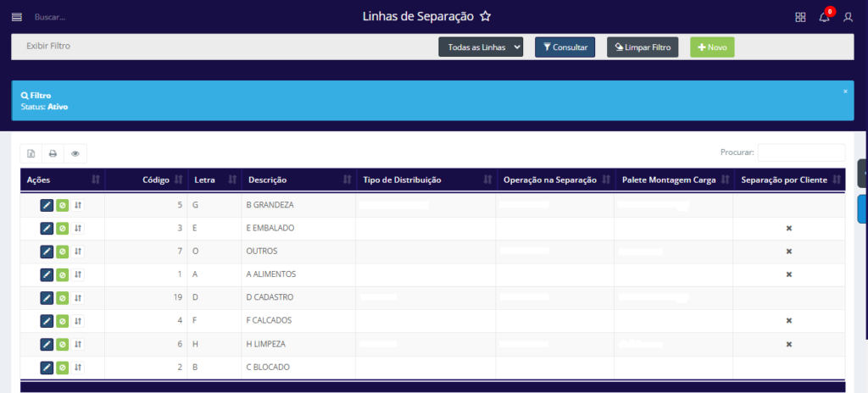
Task: Click the Limpar Filtro button
Action: (643, 47)
